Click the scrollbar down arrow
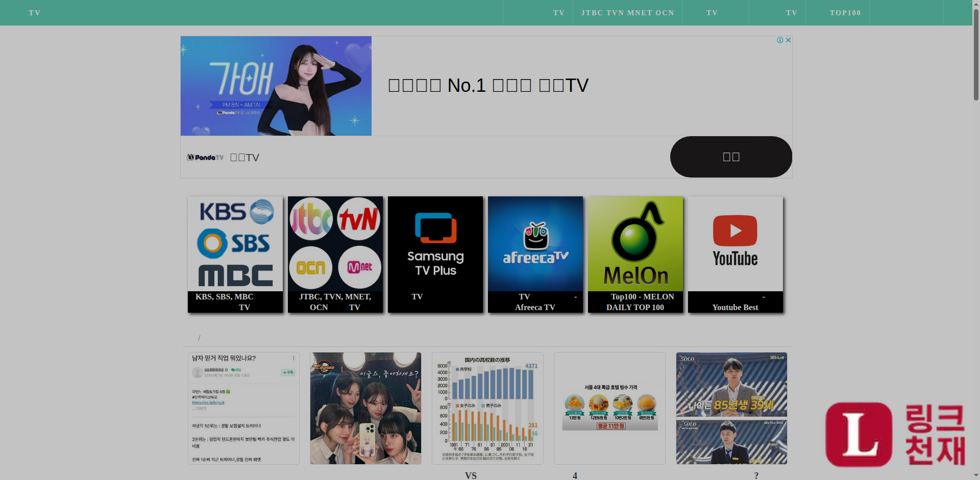 (x=976, y=476)
